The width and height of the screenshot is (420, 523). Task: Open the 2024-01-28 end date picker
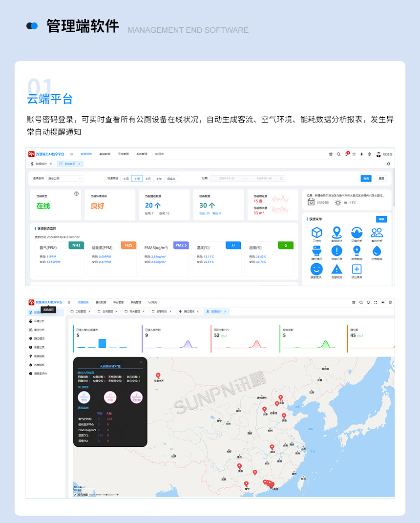coord(263,177)
